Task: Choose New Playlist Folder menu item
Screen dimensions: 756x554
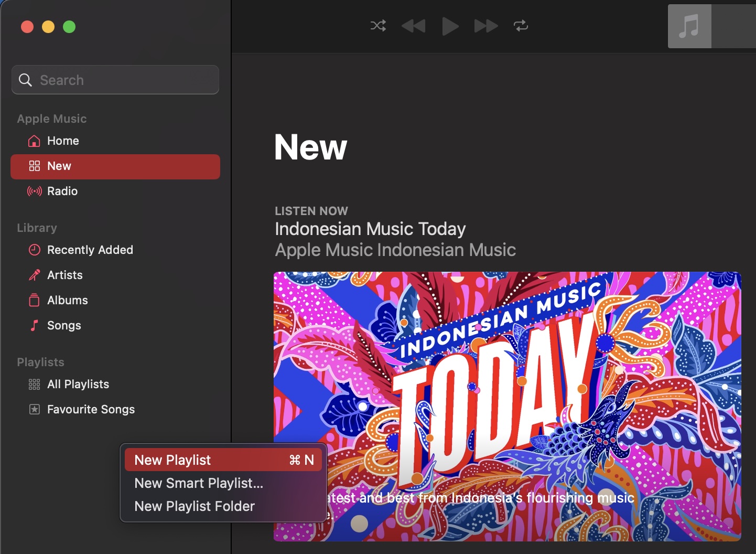Action: coord(223,506)
